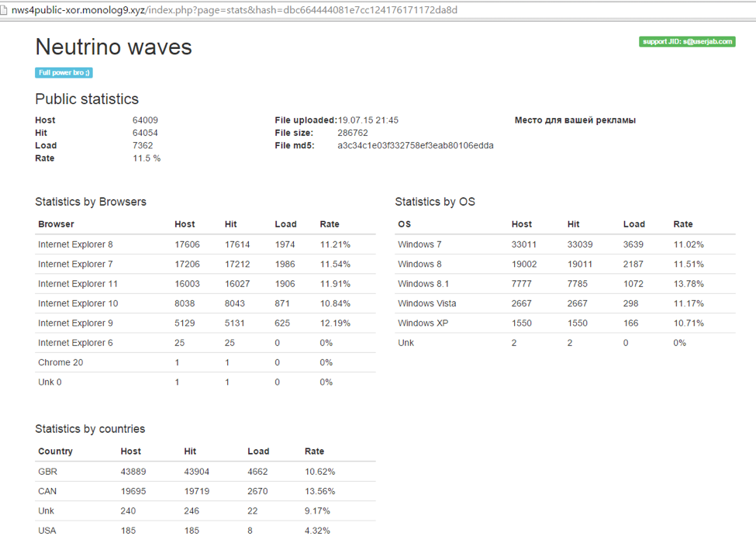Click the 'Internet Explorer 7' row label

click(x=75, y=264)
